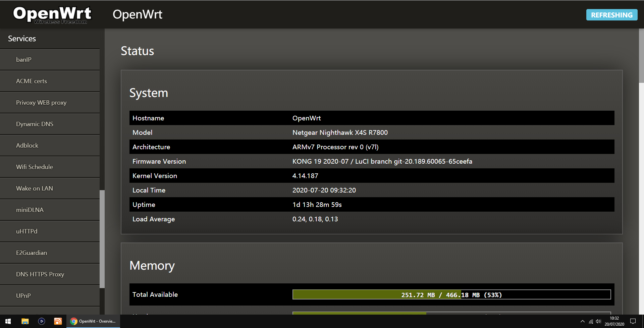Click the sidebar menu scrollbar thumb
The width and height of the screenshot is (644, 328).
click(102, 239)
